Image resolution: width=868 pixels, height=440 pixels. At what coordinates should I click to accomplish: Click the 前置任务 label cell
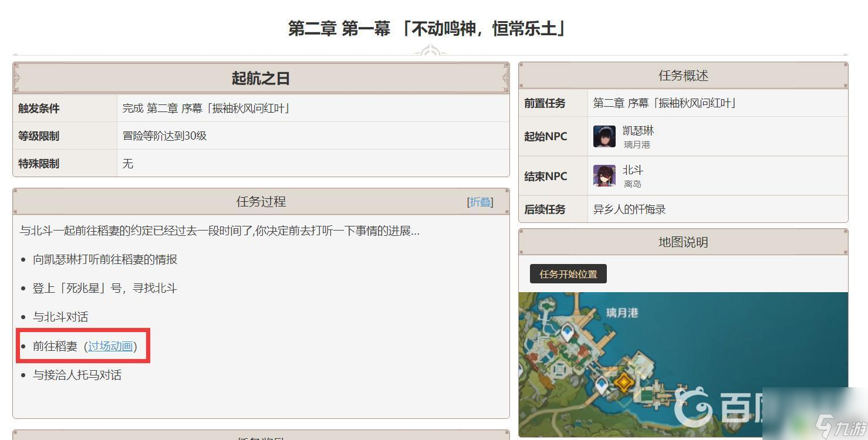click(553, 103)
